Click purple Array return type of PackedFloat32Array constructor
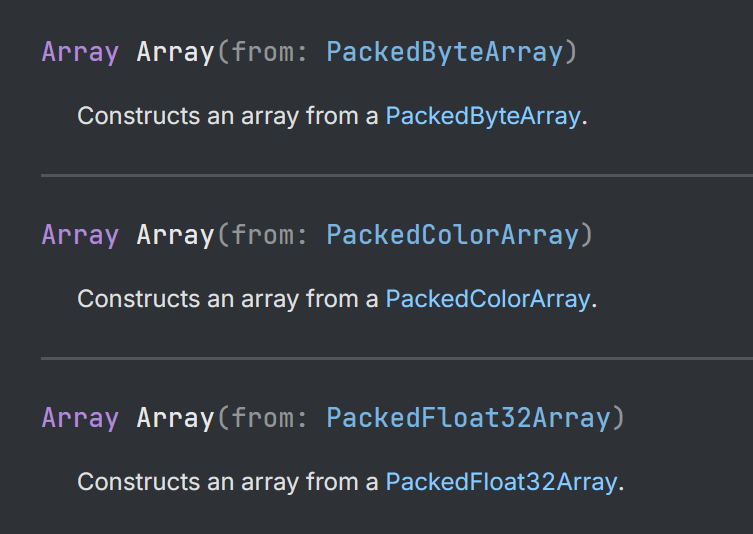 tap(80, 418)
